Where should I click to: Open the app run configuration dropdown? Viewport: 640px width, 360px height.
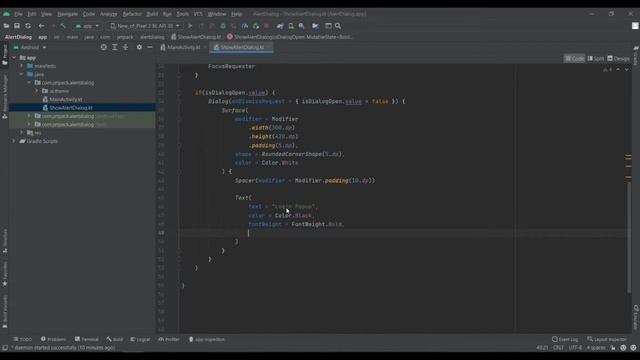[87, 26]
